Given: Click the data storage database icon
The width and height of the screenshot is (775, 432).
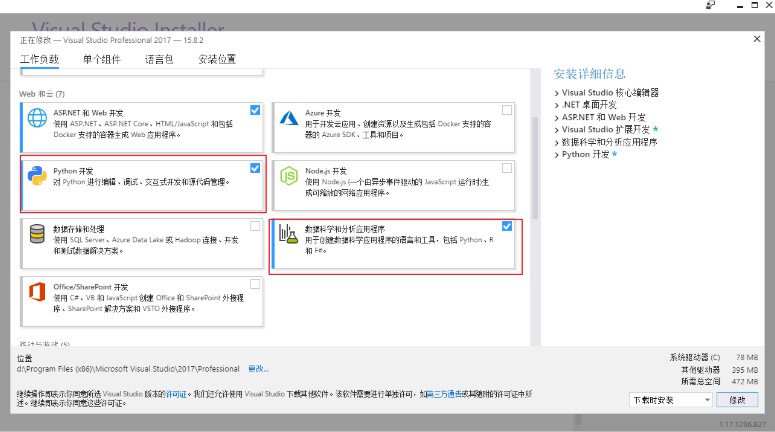Looking at the screenshot, I should [x=37, y=234].
